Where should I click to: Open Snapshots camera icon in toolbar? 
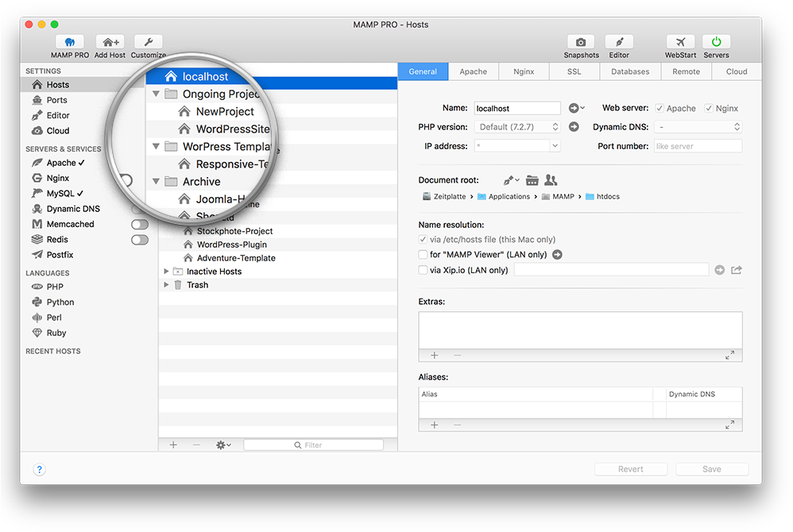coord(581,42)
